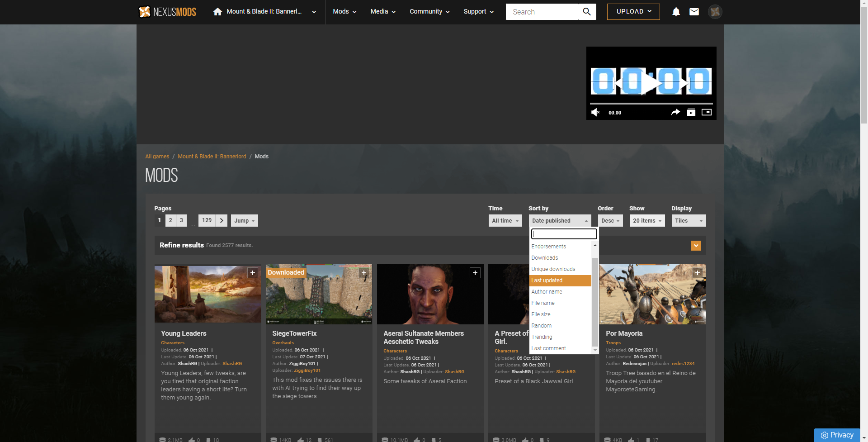Viewport: 868px width, 442px height.
Task: Select Unique downloads sort option
Action: (561, 269)
